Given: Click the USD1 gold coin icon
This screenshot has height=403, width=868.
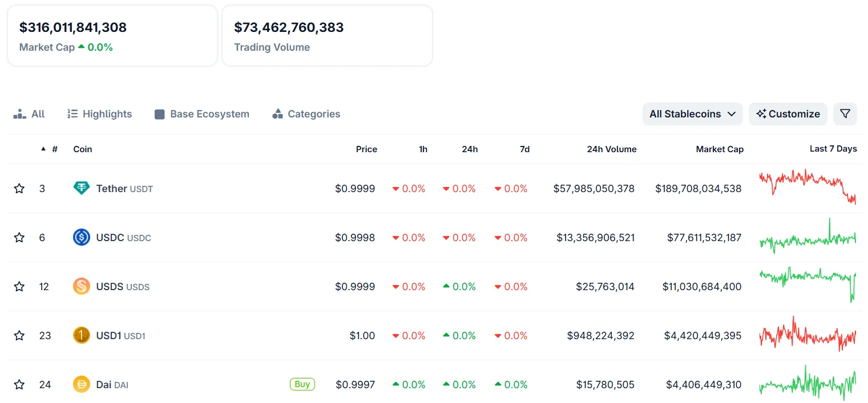Looking at the screenshot, I should (x=82, y=335).
